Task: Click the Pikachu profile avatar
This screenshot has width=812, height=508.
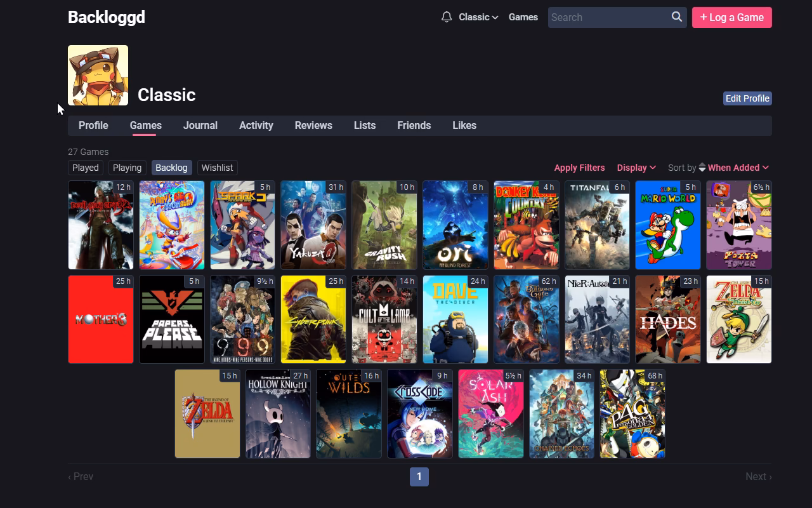Action: (98, 75)
